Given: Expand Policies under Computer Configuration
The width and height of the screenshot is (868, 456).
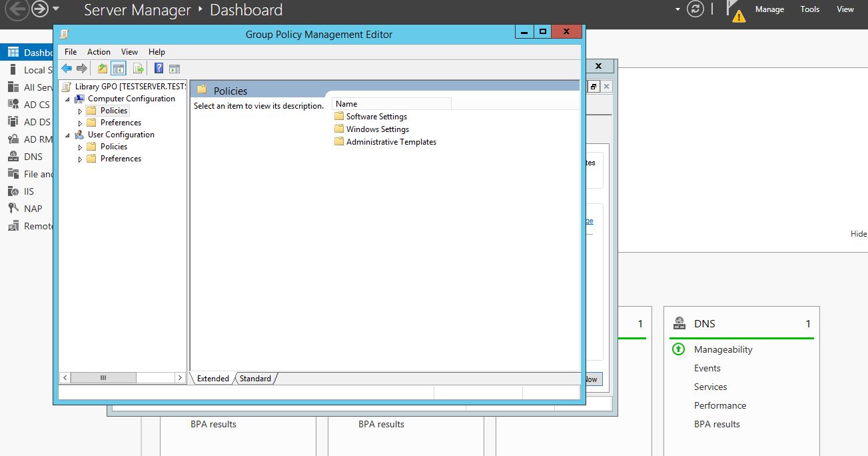Looking at the screenshot, I should click(81, 111).
